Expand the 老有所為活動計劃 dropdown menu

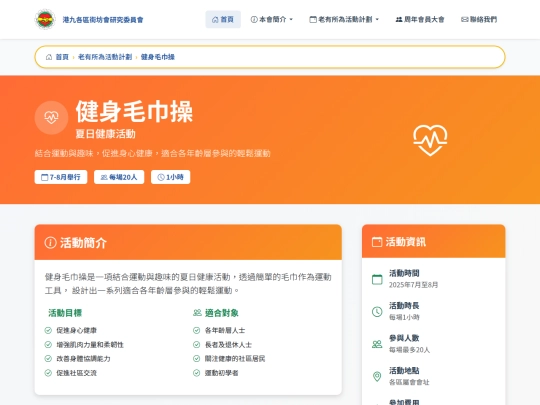[344, 19]
